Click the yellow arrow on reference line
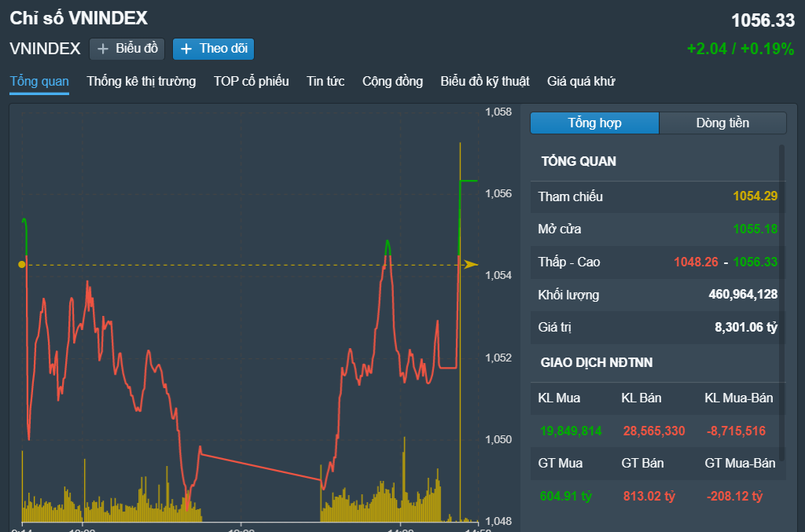Screen dimensions: 805x532 (471, 265)
